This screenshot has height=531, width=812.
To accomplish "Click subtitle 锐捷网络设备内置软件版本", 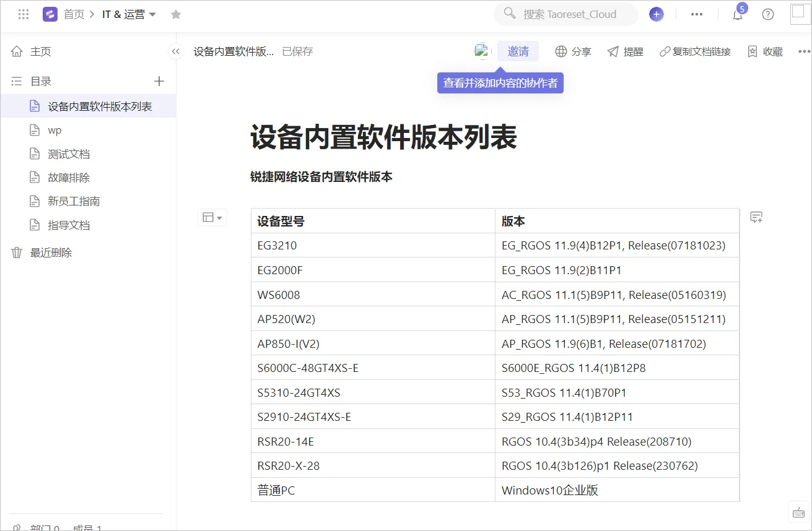I will point(321,177).
